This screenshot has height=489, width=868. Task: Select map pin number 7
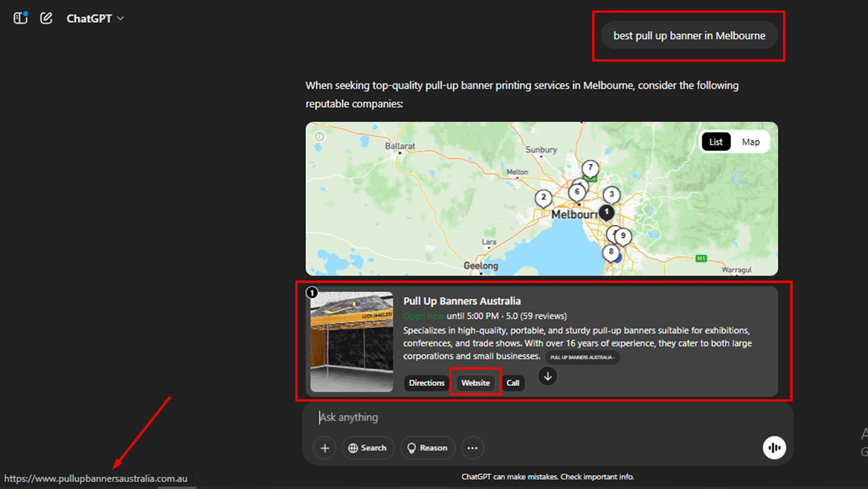[590, 168]
